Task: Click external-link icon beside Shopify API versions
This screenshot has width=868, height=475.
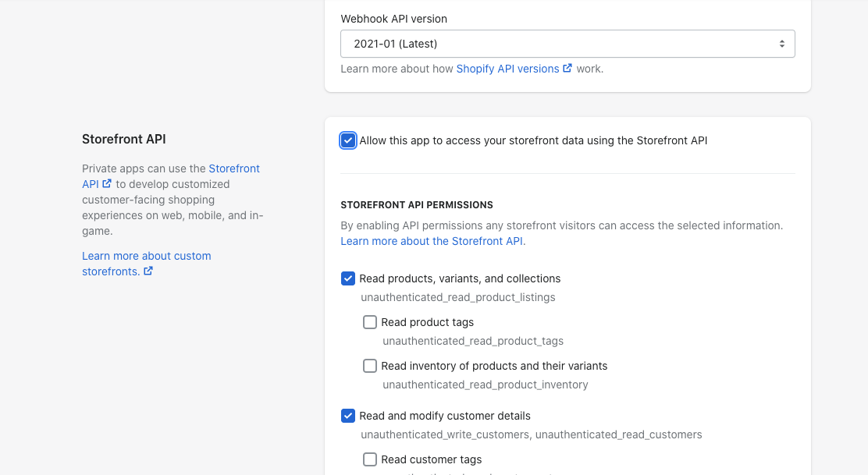Action: pos(567,69)
